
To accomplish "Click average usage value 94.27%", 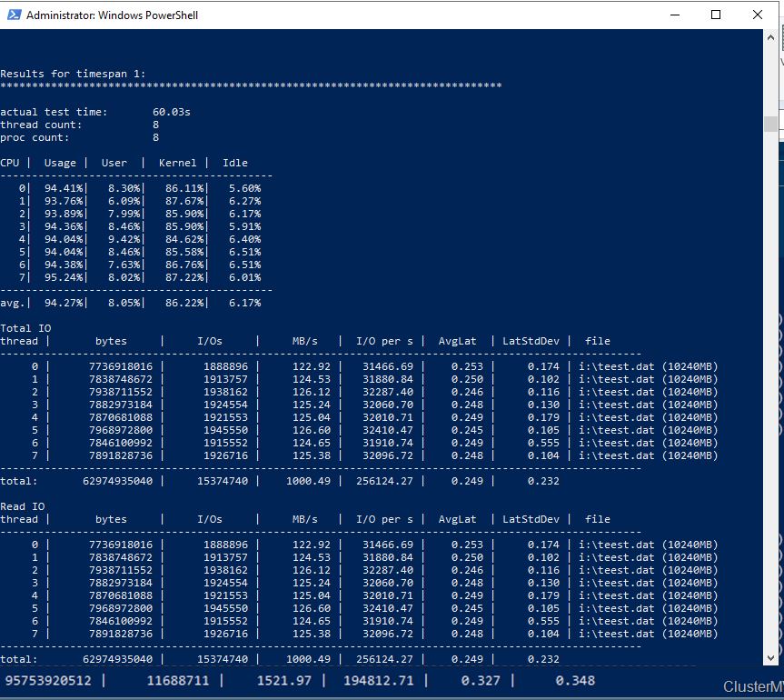I will (x=64, y=303).
